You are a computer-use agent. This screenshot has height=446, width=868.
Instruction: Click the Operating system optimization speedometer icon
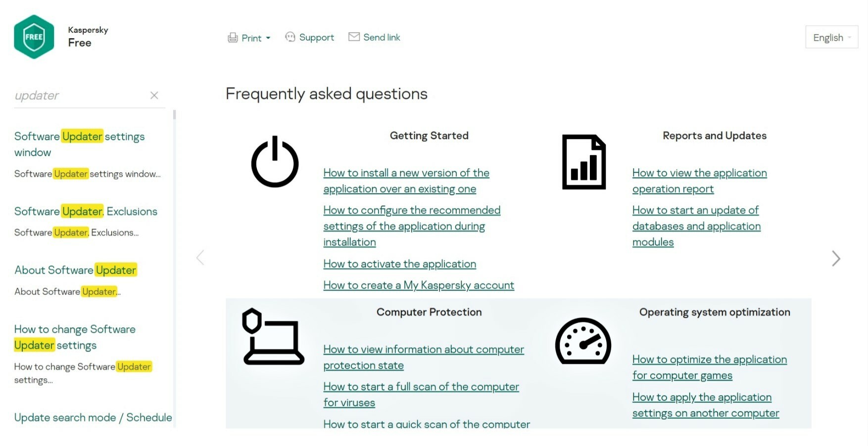(583, 341)
